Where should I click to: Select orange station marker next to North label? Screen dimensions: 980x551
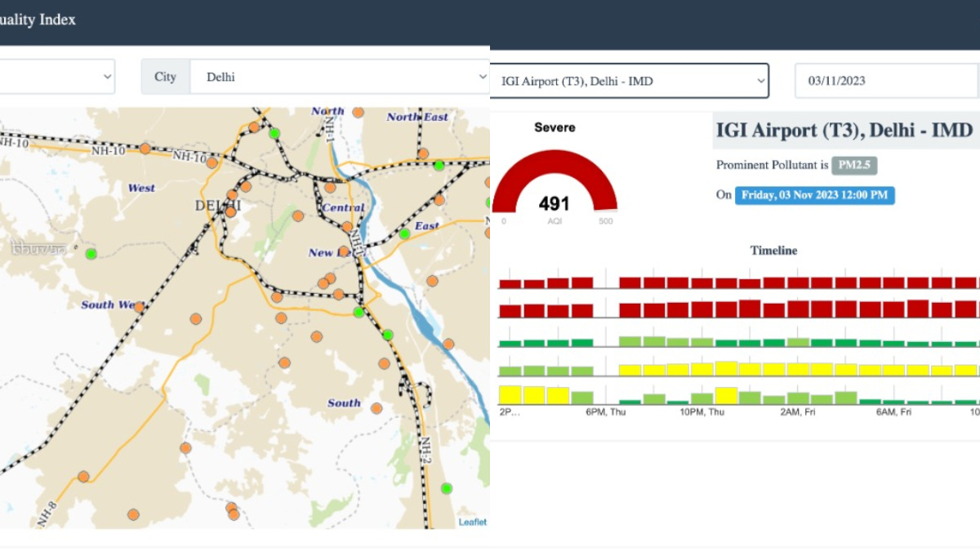[x=358, y=112]
